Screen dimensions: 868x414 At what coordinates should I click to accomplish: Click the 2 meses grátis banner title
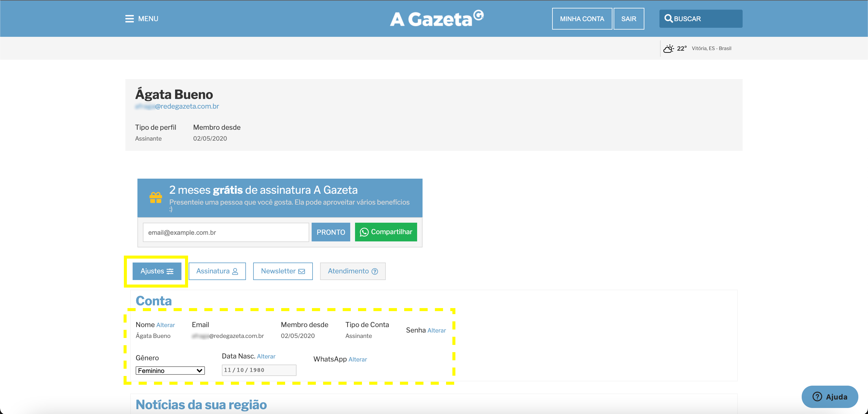263,190
